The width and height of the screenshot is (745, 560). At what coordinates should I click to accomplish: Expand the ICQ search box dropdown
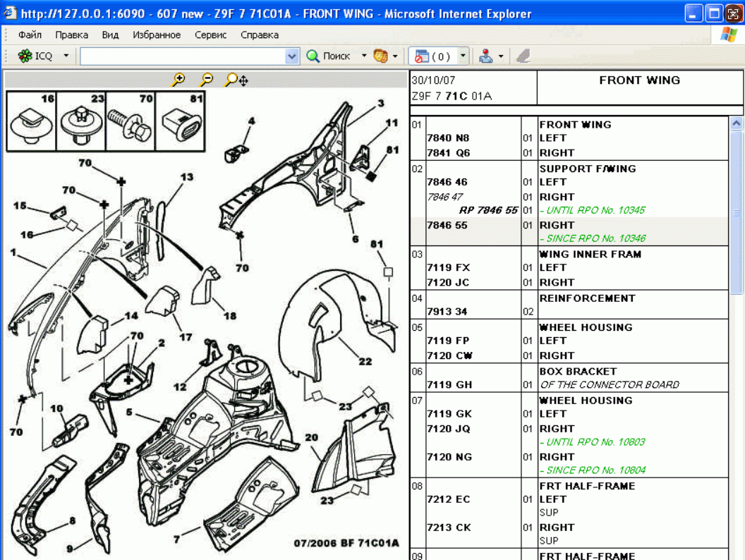(x=292, y=56)
